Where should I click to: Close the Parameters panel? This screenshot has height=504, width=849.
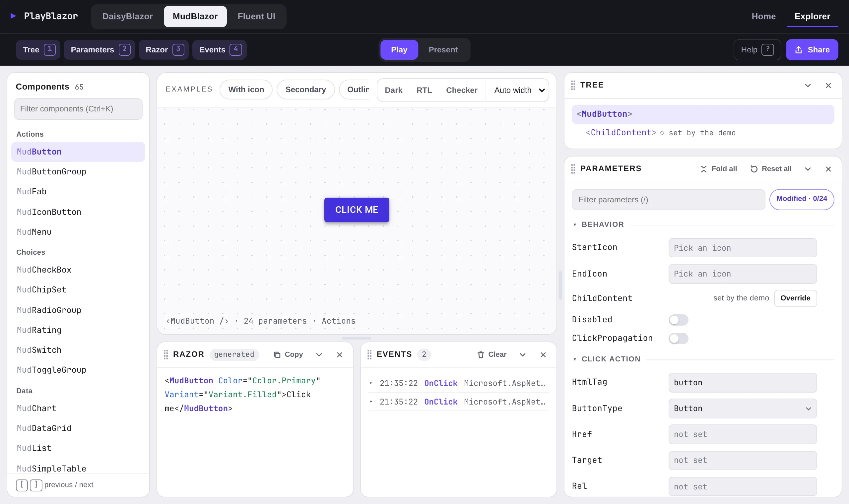click(x=828, y=169)
